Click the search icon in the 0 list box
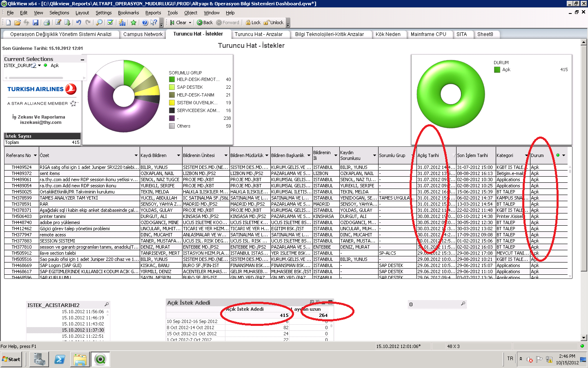The height and width of the screenshot is (368, 588). click(463, 304)
